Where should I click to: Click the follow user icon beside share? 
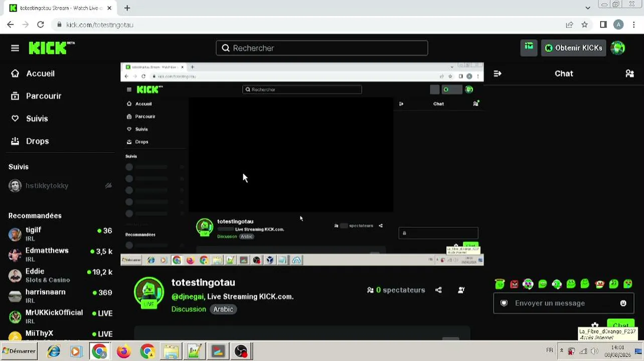(x=461, y=290)
